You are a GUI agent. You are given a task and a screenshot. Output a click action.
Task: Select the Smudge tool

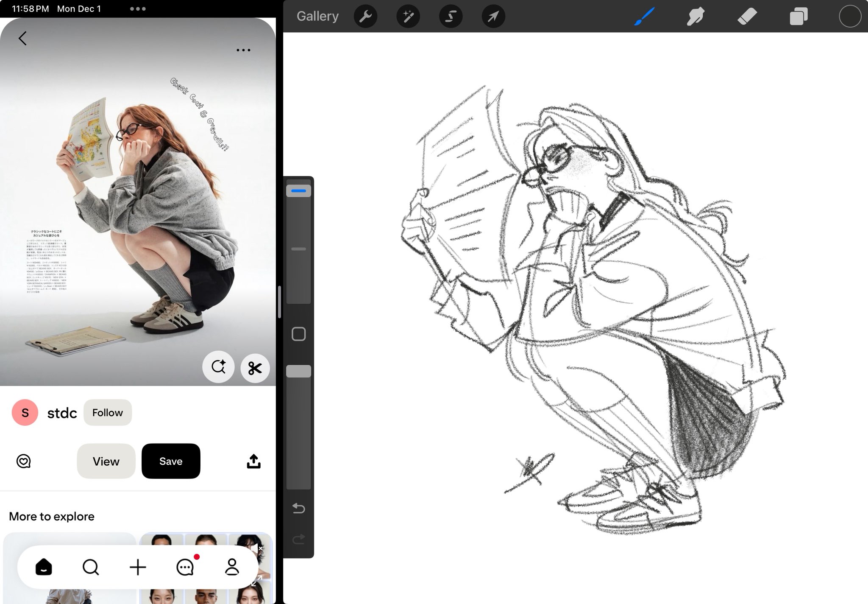[695, 17]
